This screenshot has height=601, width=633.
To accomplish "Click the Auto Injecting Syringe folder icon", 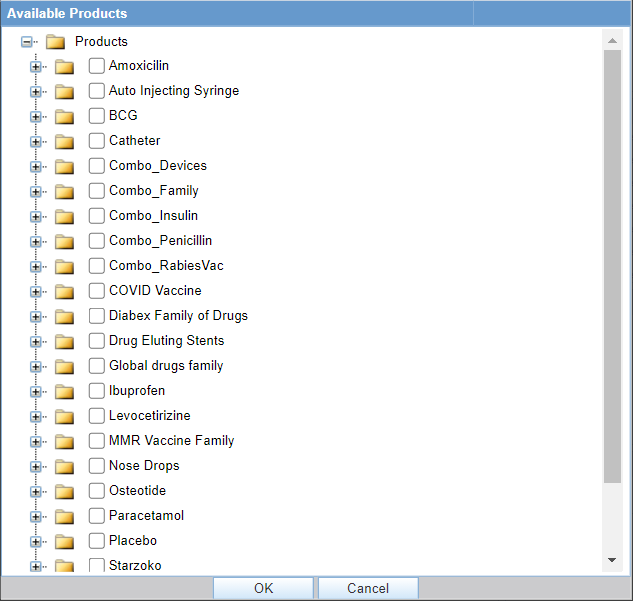I will pyautogui.click(x=64, y=92).
